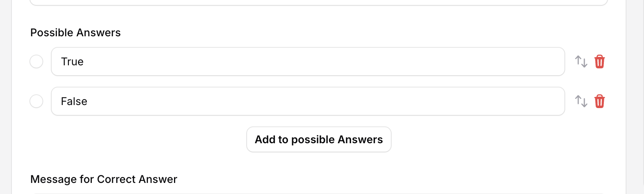Edit the False answer text field

click(x=307, y=101)
